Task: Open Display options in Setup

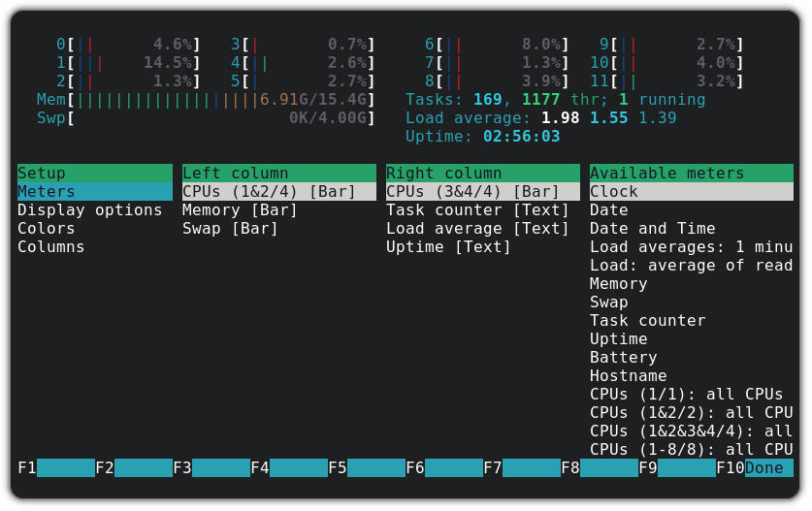Action: [90, 210]
